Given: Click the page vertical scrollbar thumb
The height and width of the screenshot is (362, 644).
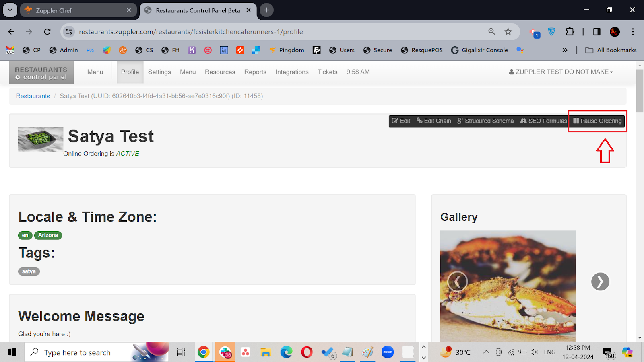Looking at the screenshot, I should coord(640,91).
